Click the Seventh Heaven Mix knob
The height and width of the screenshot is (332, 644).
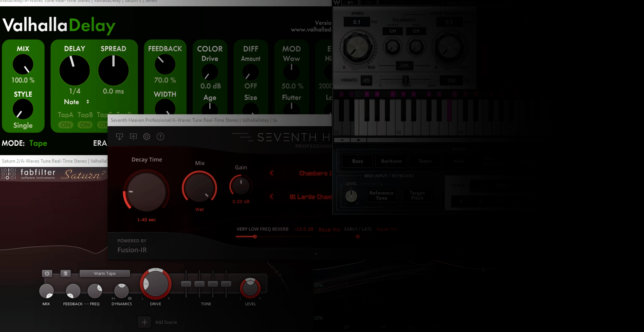(199, 188)
